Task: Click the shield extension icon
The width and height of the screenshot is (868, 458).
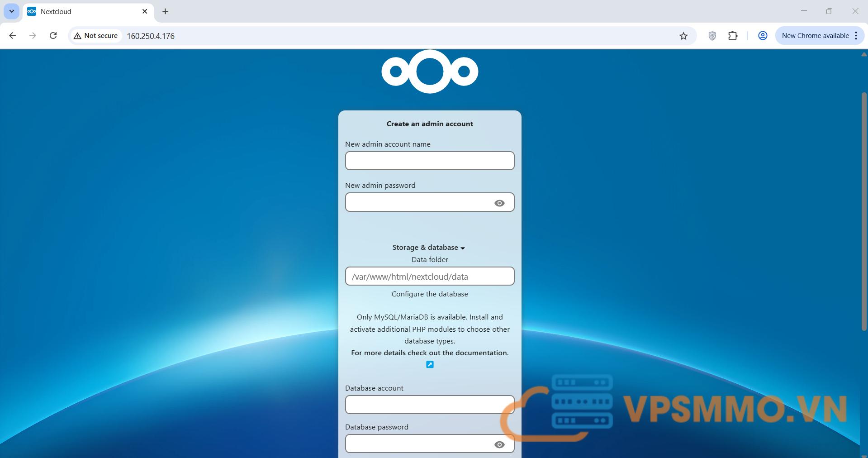Action: point(712,36)
